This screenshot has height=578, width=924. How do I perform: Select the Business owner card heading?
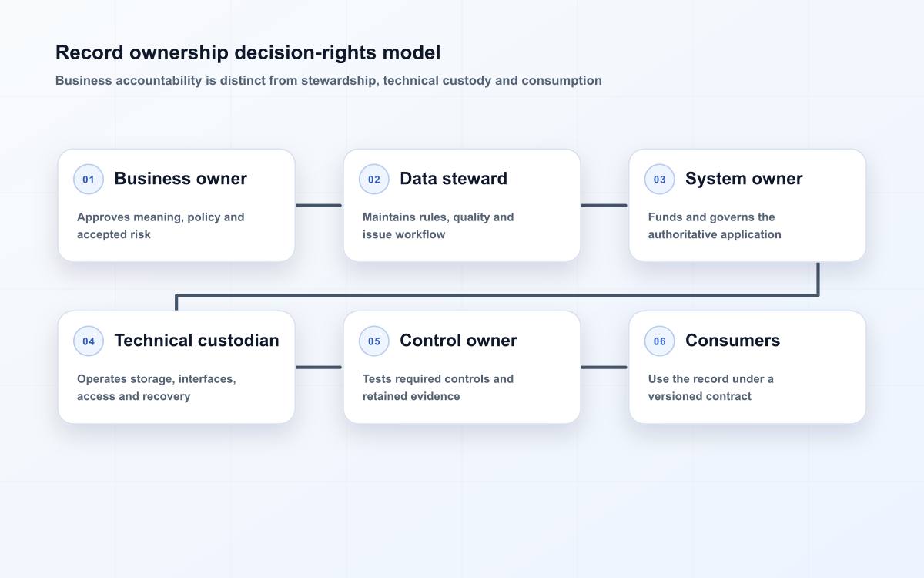(x=181, y=179)
